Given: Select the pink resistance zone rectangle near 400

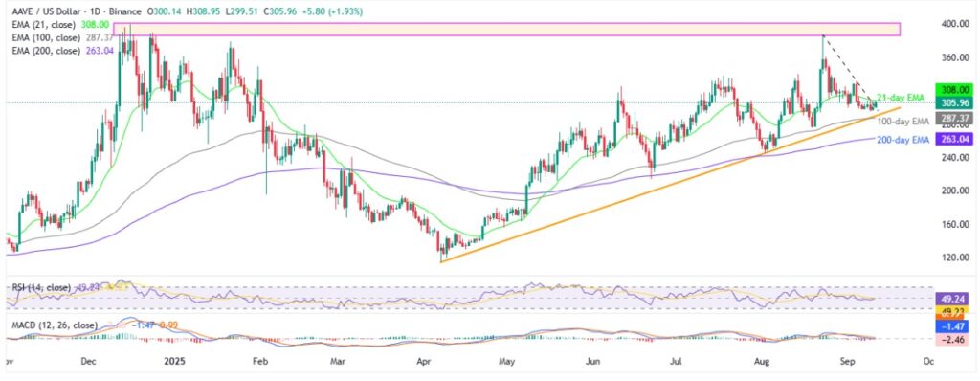Looking at the screenshot, I should pyautogui.click(x=506, y=29).
